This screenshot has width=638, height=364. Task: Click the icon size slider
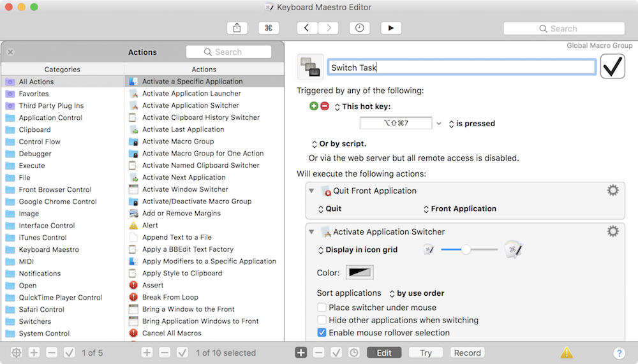point(466,250)
